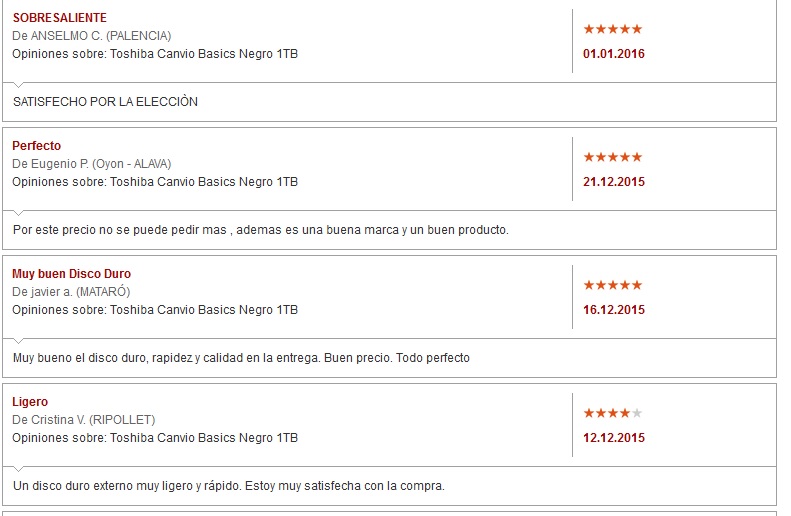
Task: Open the Ligero review title
Action: (x=30, y=402)
